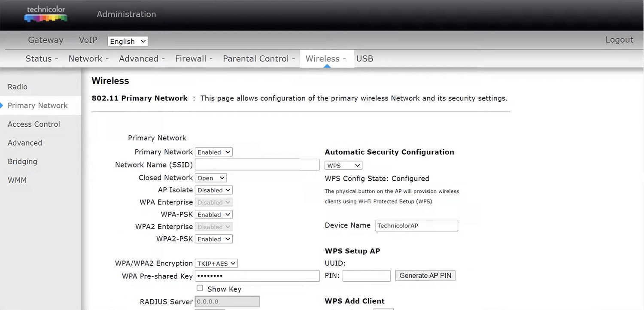Open the Primary Network Enabled dropdown

coord(213,152)
